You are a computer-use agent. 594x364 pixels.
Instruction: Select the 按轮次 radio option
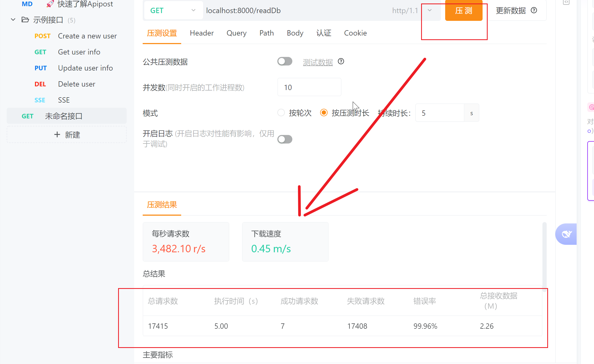pos(281,113)
